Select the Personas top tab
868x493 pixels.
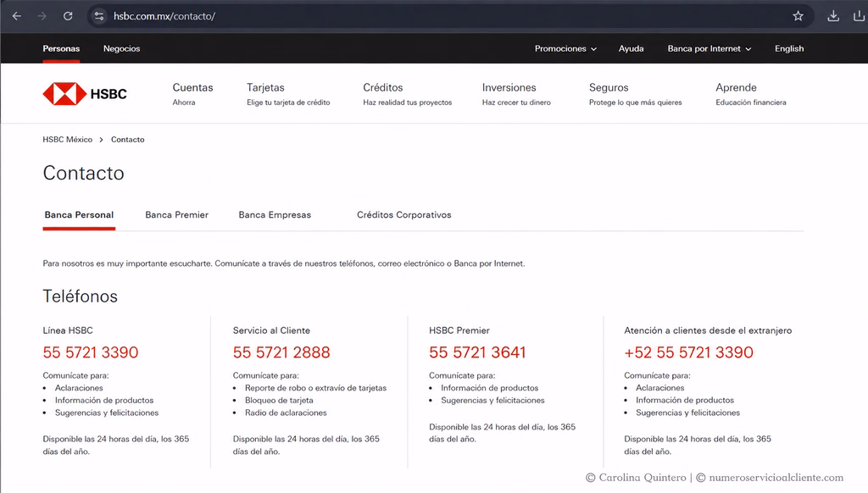click(61, 48)
